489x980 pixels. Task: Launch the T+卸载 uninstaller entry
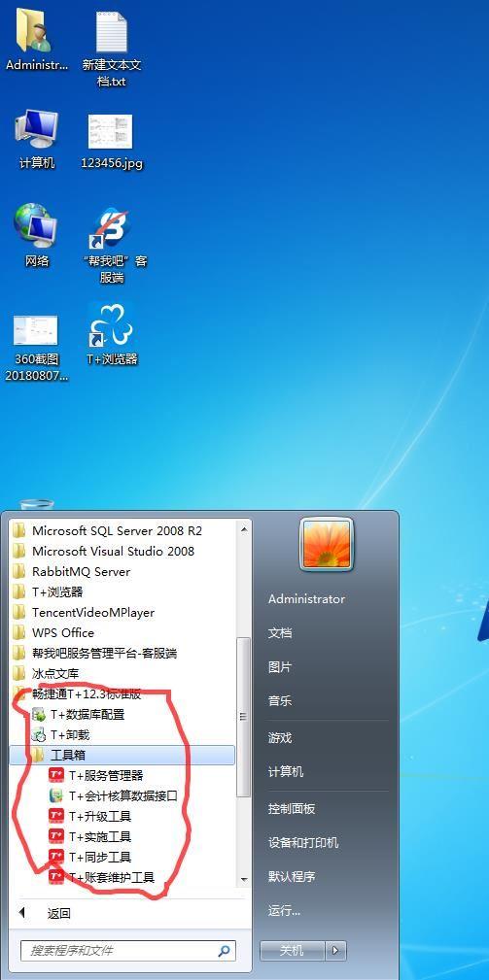(61, 734)
